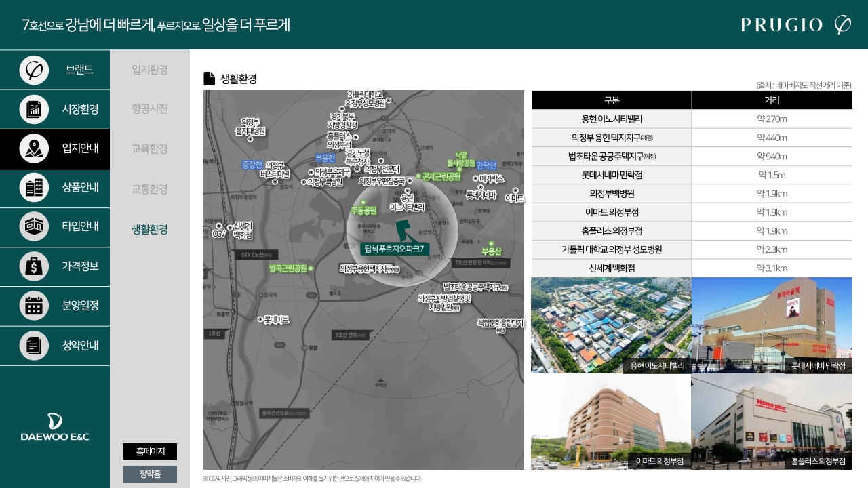Switch to 교육환경 submenu tab

(150, 149)
